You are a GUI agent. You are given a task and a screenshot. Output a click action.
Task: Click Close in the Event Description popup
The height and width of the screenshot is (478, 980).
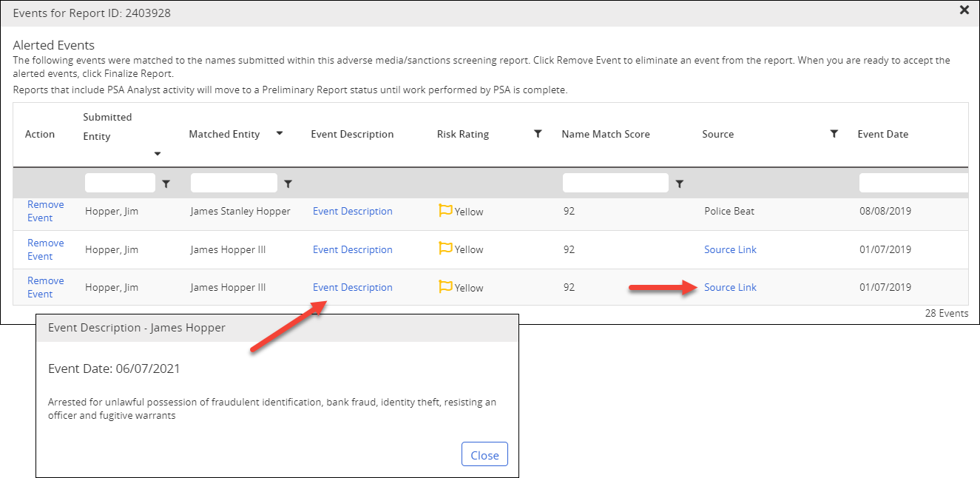tap(484, 454)
